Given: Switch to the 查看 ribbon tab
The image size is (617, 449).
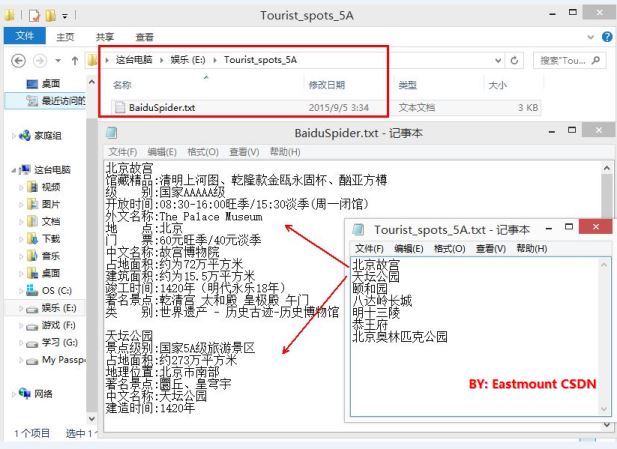Looking at the screenshot, I should click(144, 37).
